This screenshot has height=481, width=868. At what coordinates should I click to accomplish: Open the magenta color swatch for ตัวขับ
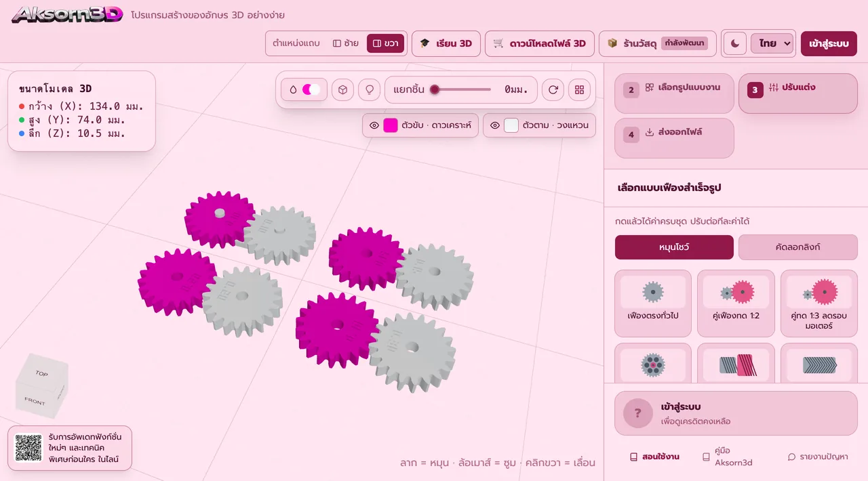coord(391,125)
